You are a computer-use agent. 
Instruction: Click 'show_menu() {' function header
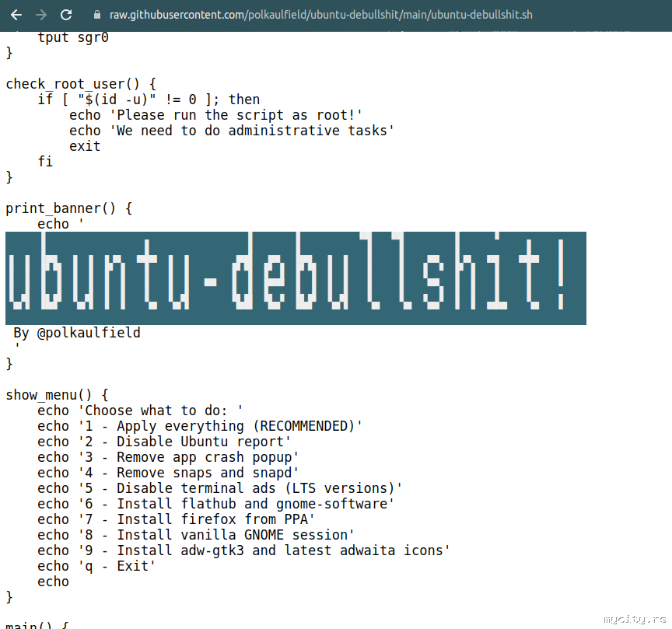tap(57, 395)
